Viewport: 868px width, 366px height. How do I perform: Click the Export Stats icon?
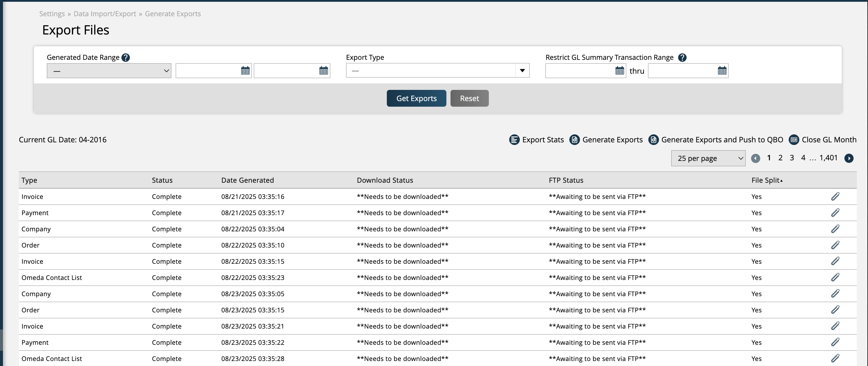[514, 140]
